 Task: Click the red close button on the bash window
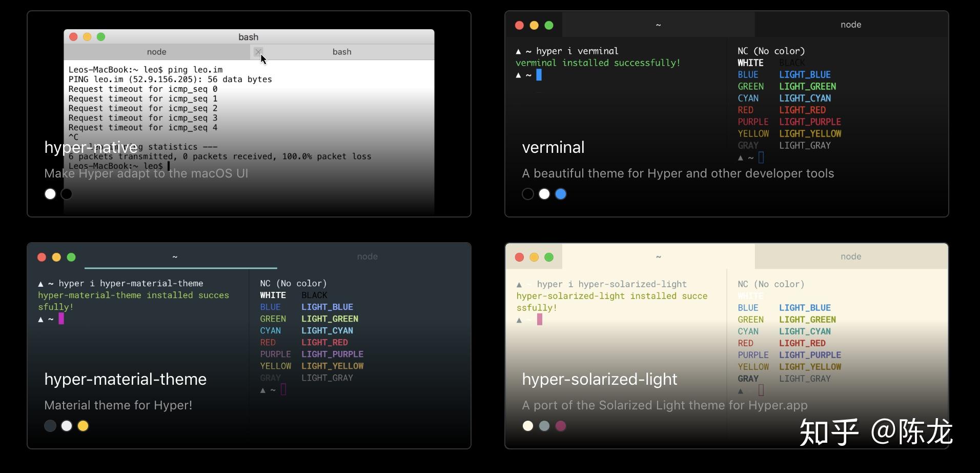point(74,36)
